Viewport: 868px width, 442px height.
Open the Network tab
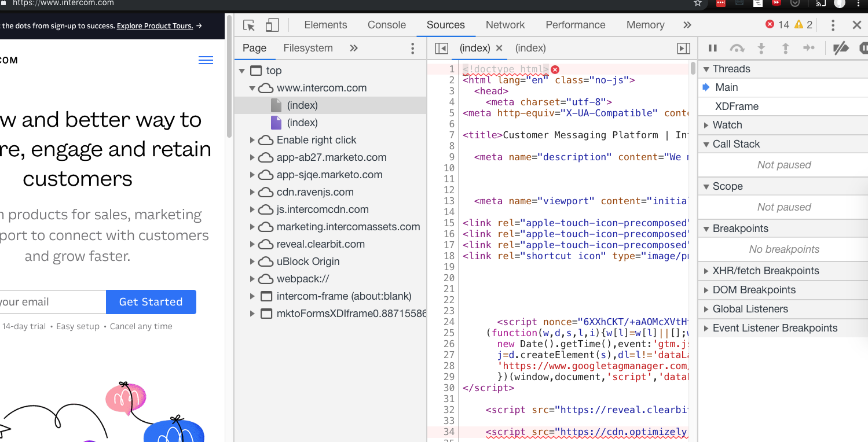point(505,25)
